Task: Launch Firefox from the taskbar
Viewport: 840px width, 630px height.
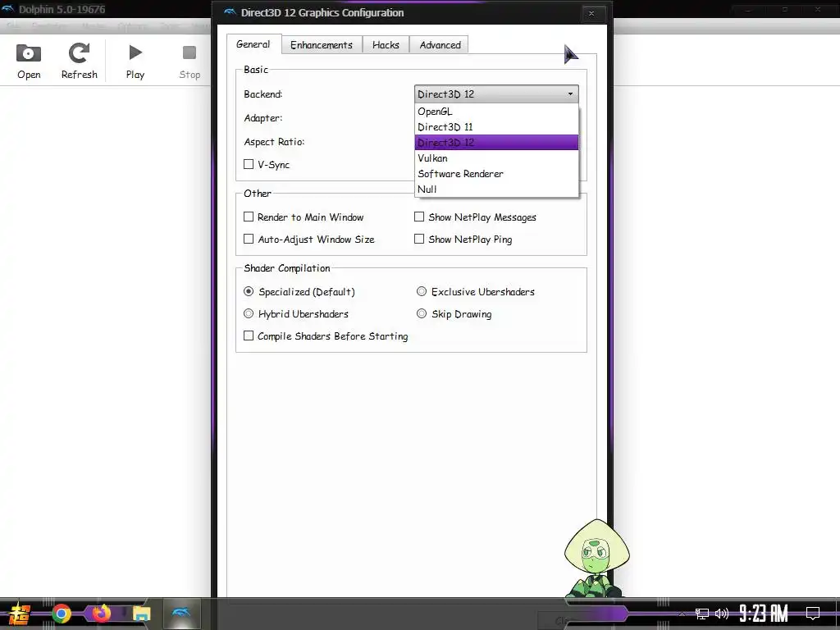Action: (x=101, y=613)
